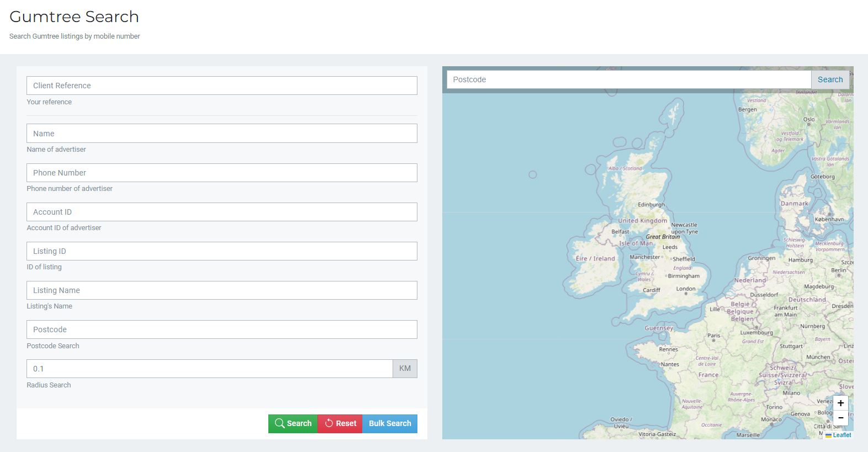The width and height of the screenshot is (868, 452).
Task: Click Hamburg label on the map
Action: [x=801, y=260]
